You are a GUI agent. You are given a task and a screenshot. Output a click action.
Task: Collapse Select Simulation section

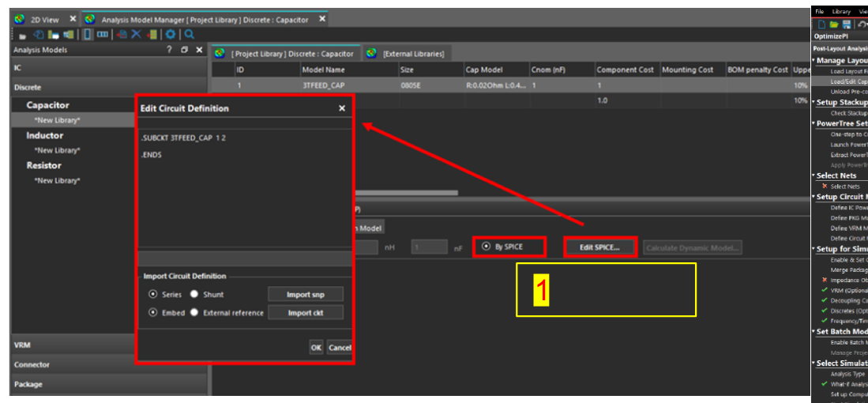tap(814, 363)
